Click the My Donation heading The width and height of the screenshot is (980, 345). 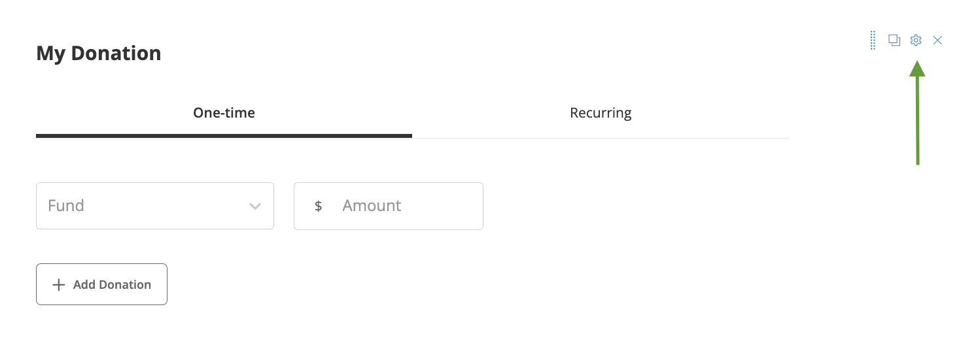click(99, 53)
